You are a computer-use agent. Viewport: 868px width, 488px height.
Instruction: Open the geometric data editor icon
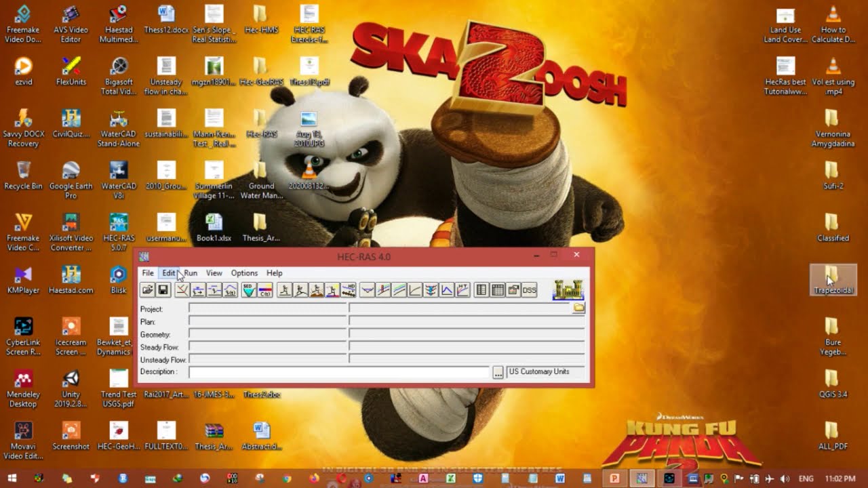pos(182,290)
